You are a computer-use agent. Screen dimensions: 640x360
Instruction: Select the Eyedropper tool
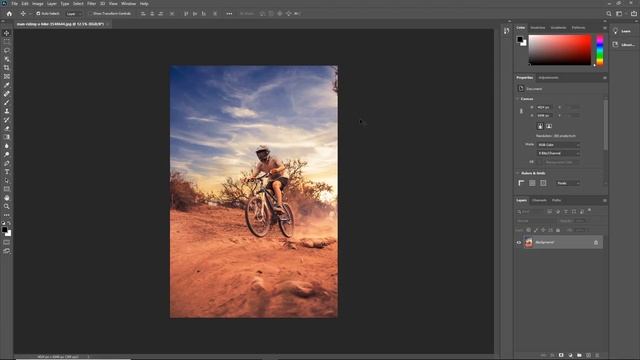7,85
